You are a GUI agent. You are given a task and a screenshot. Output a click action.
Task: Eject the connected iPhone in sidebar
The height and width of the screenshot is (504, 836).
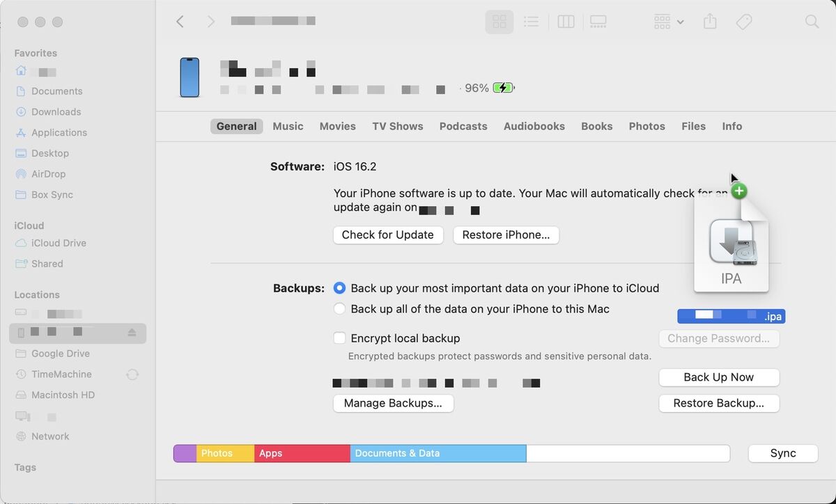click(x=132, y=333)
